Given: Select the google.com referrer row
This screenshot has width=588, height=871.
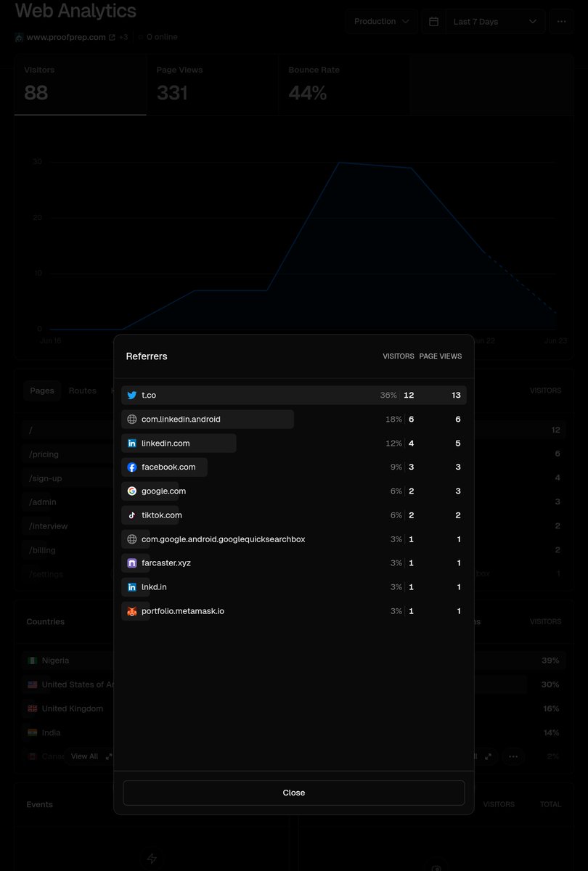Looking at the screenshot, I should click(x=294, y=491).
